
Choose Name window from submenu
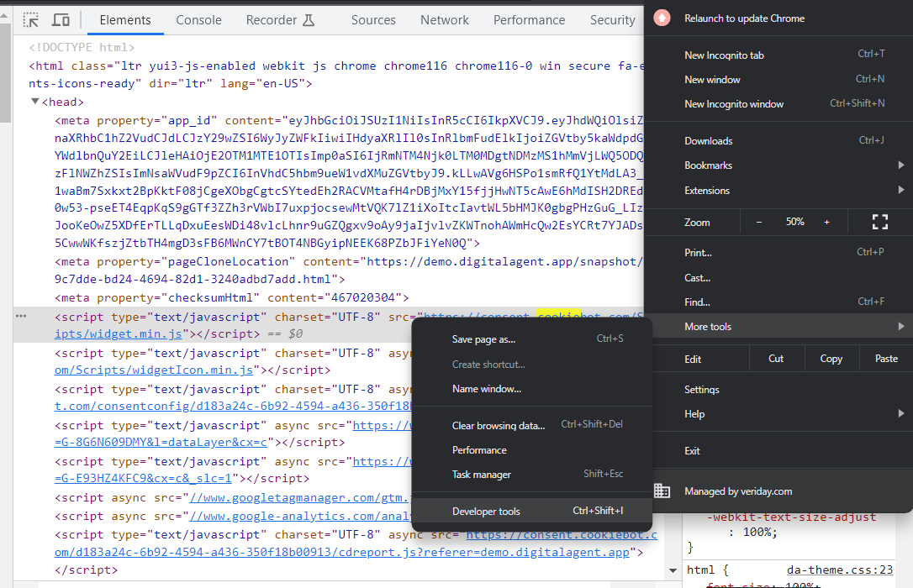pyautogui.click(x=531, y=389)
